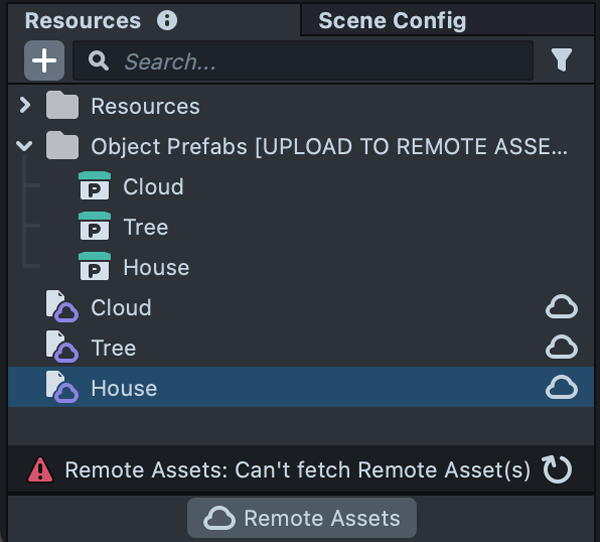Select the House prefab under Object Prefabs

155,268
